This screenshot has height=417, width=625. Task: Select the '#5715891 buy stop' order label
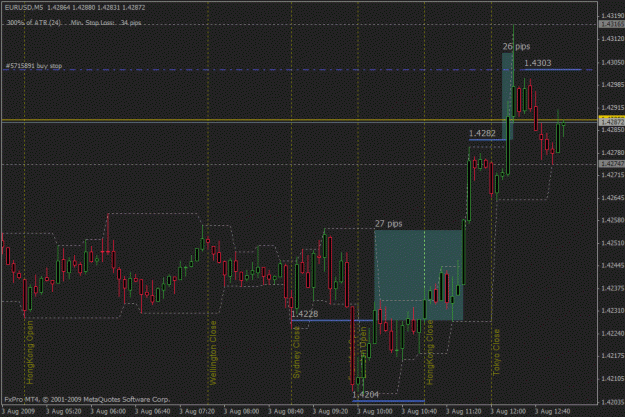(34, 66)
